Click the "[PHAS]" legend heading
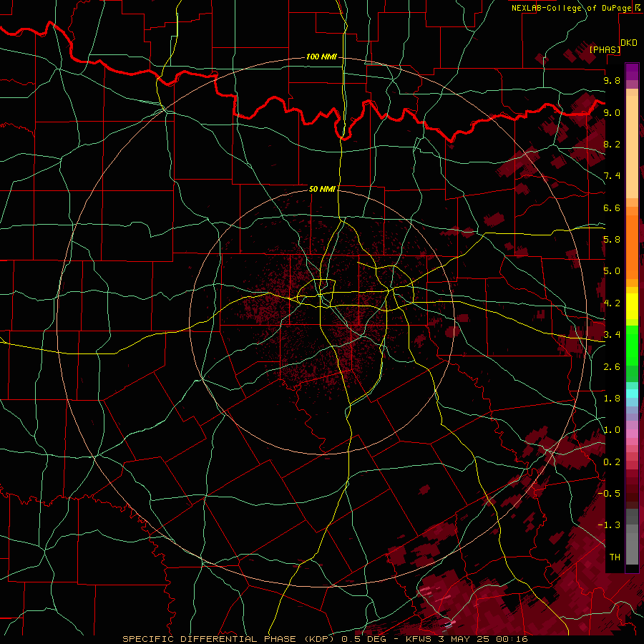Screen dimensions: 644x644 605,49
